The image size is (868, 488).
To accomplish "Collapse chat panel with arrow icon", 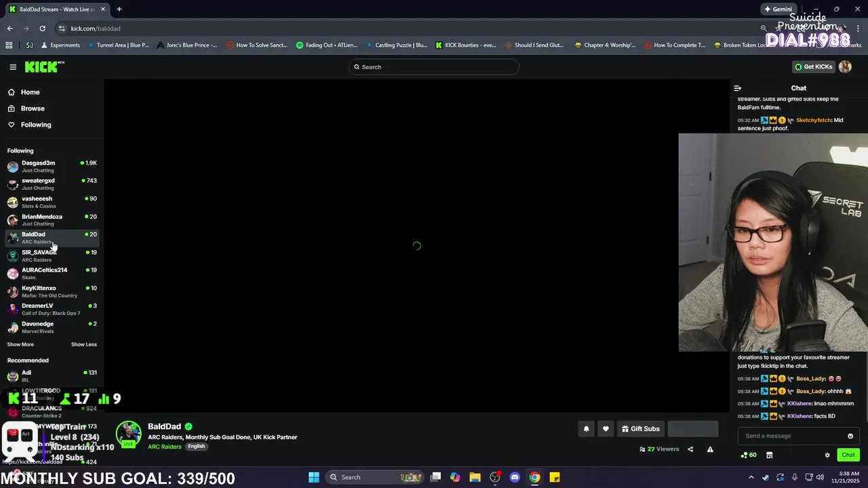I will point(738,88).
